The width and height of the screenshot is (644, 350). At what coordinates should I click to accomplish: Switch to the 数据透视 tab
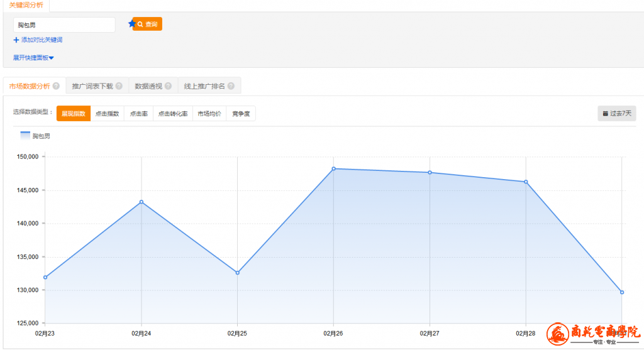148,86
